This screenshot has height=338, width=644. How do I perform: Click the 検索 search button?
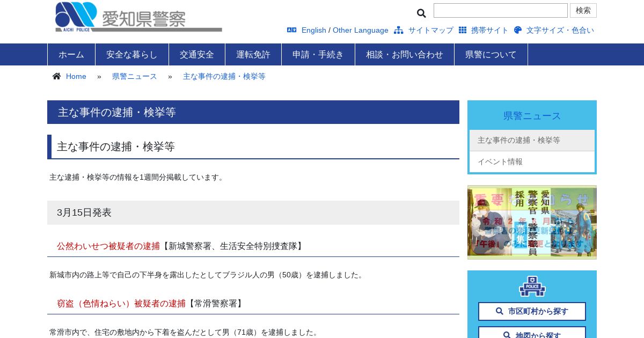(x=583, y=11)
